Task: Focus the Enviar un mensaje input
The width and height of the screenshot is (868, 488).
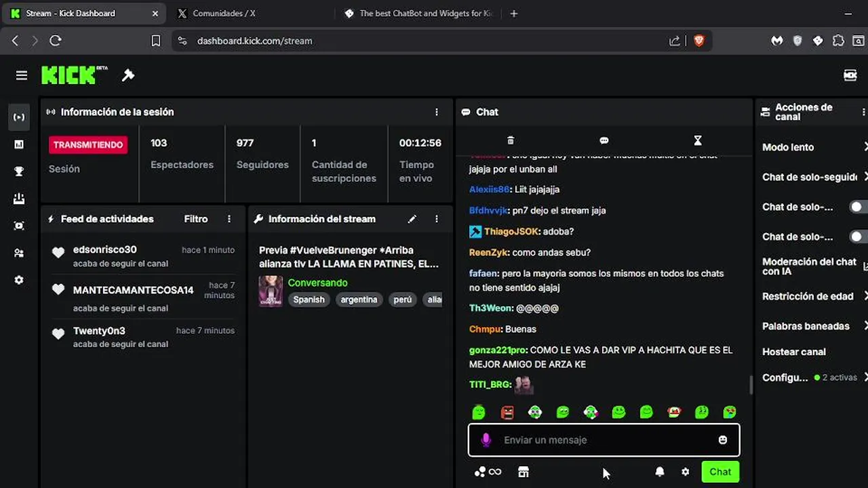Action: coord(604,440)
